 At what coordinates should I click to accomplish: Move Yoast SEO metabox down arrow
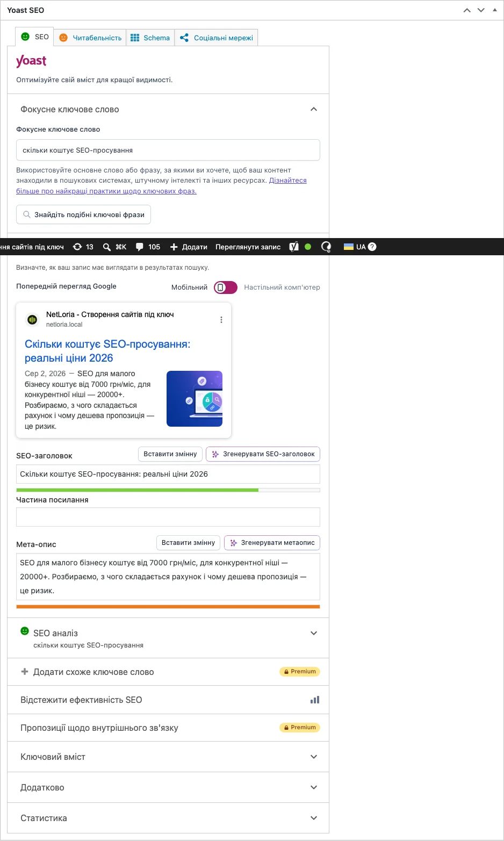pyautogui.click(x=481, y=10)
